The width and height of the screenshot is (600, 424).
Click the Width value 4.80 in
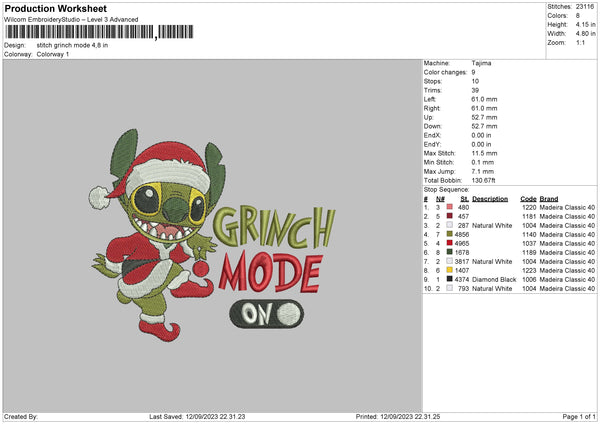click(x=585, y=34)
